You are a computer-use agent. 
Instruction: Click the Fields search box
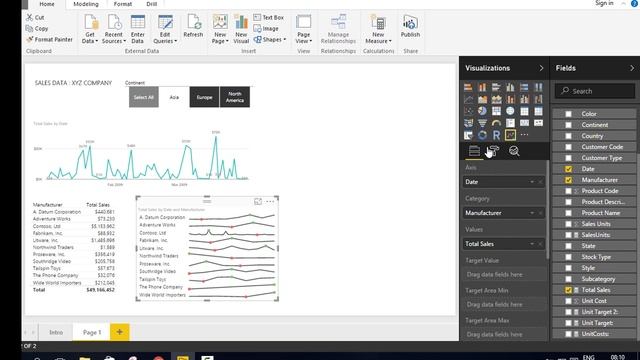coord(595,91)
